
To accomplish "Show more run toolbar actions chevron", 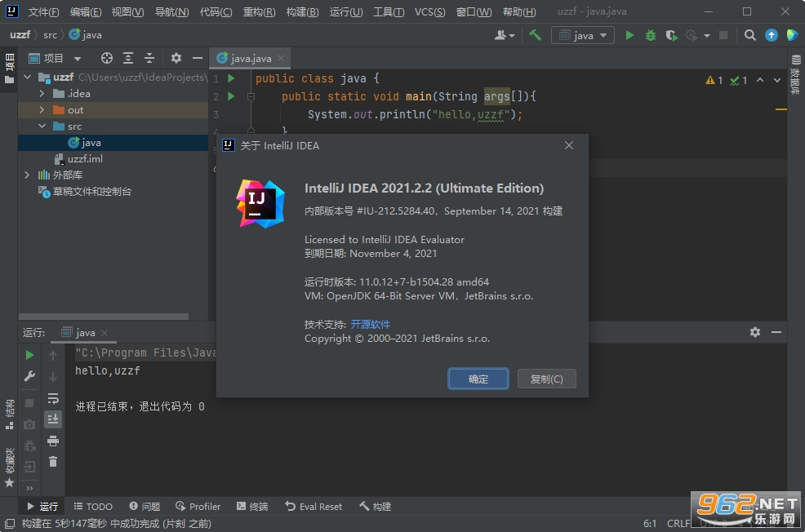I will pos(29,488).
